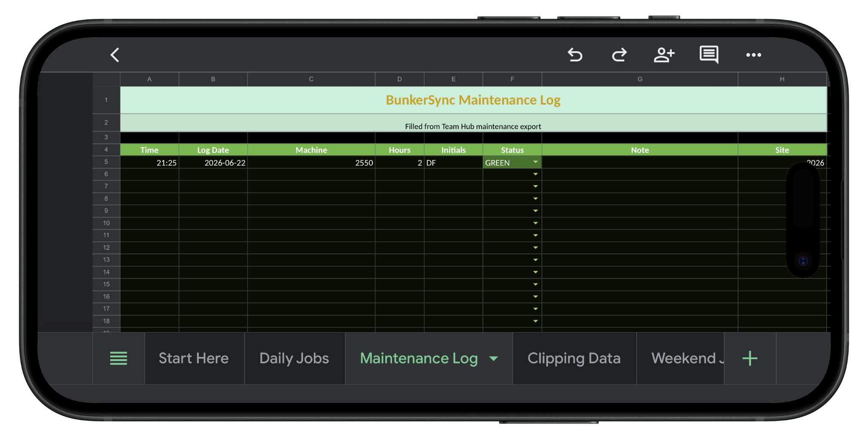Viewport: 868px width, 440px height.
Task: Select the Hours cell in row 5
Action: [400, 163]
